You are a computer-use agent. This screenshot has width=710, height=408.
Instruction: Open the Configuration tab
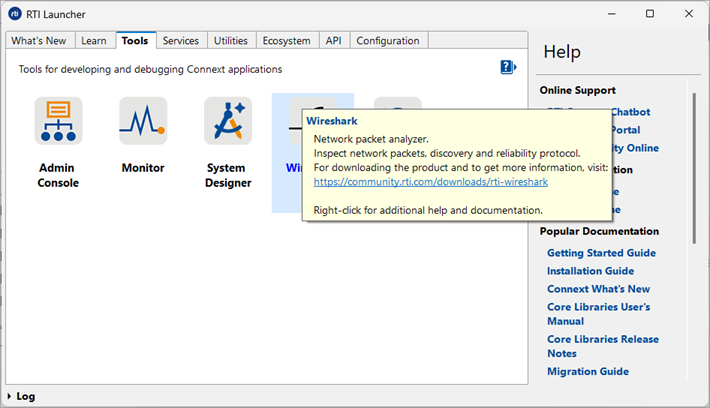pos(388,41)
